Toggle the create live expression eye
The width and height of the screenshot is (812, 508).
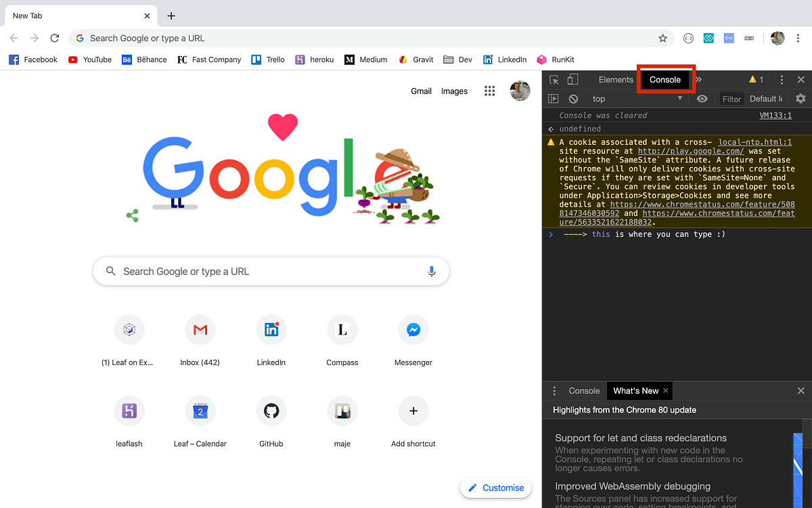click(x=702, y=98)
